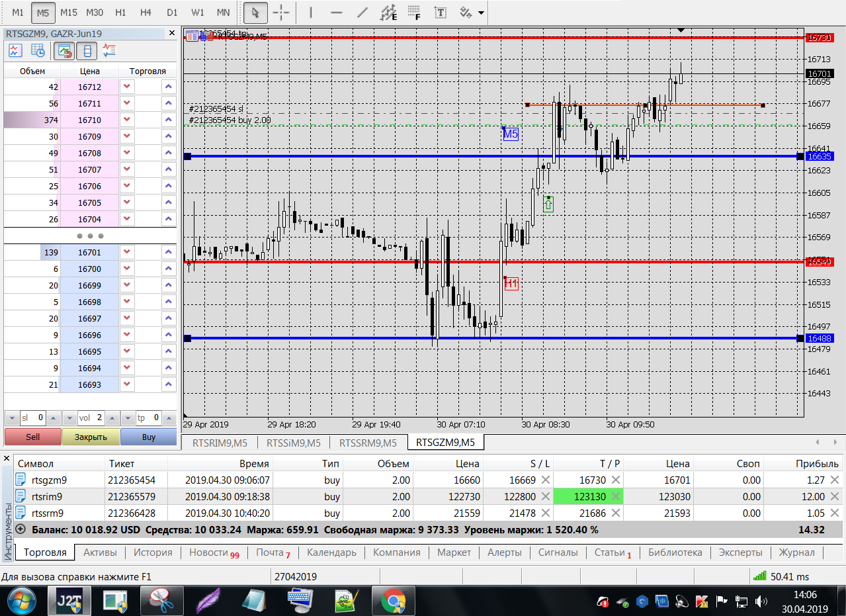Draw a vertical line with toolbar tool
This screenshot has width=846, height=616.
(x=310, y=12)
